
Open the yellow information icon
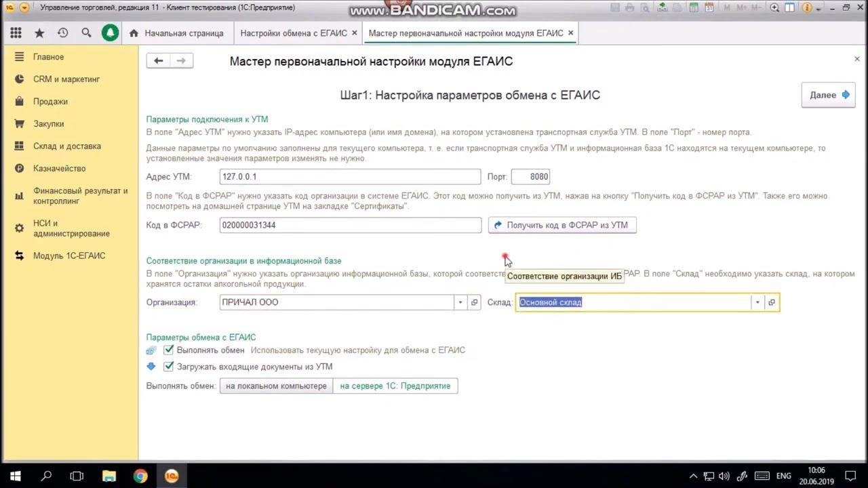pyautogui.click(x=808, y=8)
